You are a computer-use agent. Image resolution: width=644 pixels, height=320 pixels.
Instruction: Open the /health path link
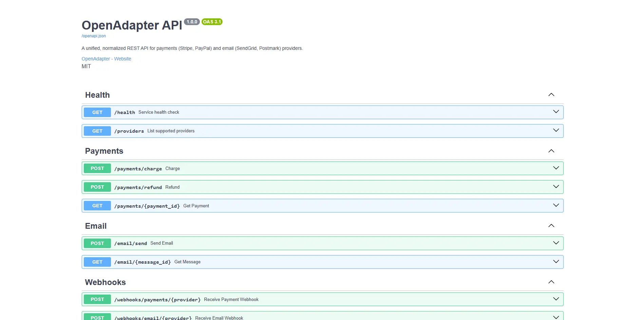(125, 112)
